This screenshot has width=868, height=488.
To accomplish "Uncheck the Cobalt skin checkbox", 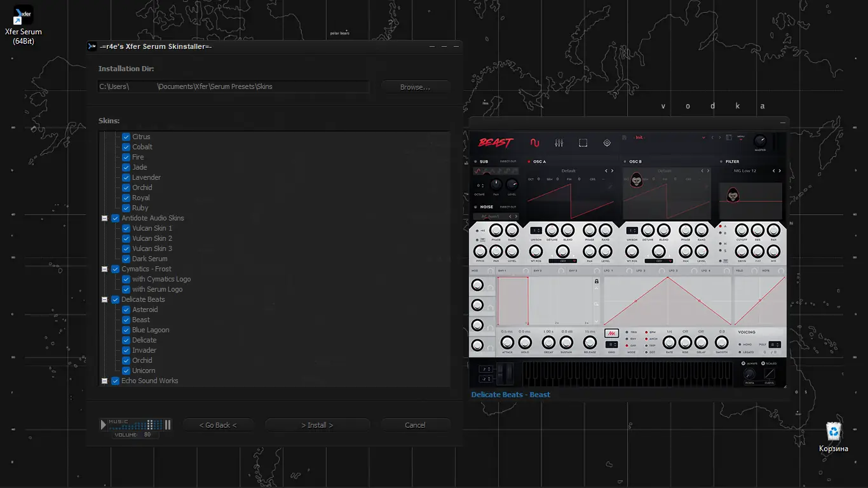I will 126,147.
